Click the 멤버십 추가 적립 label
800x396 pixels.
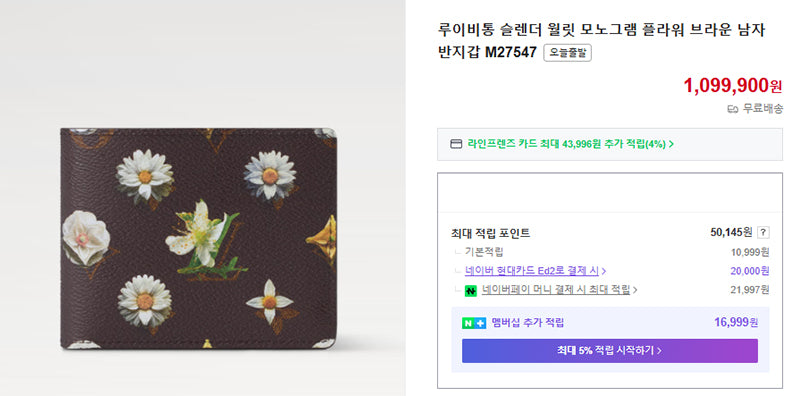tap(528, 323)
